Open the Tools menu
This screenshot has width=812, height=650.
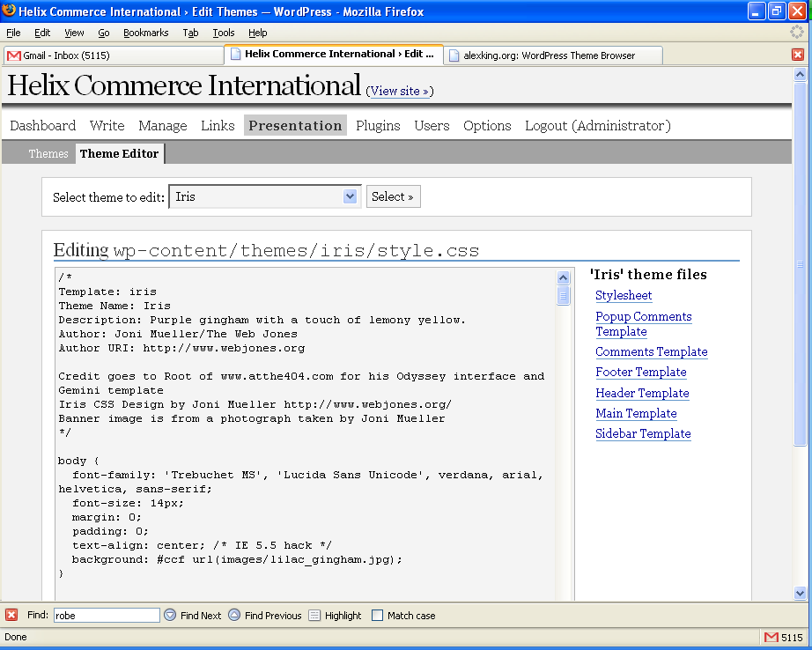click(x=224, y=33)
